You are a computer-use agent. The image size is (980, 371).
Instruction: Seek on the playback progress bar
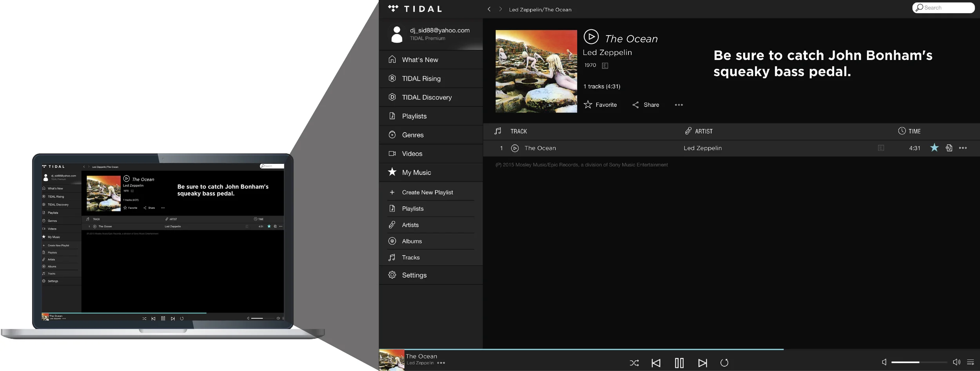(679, 349)
